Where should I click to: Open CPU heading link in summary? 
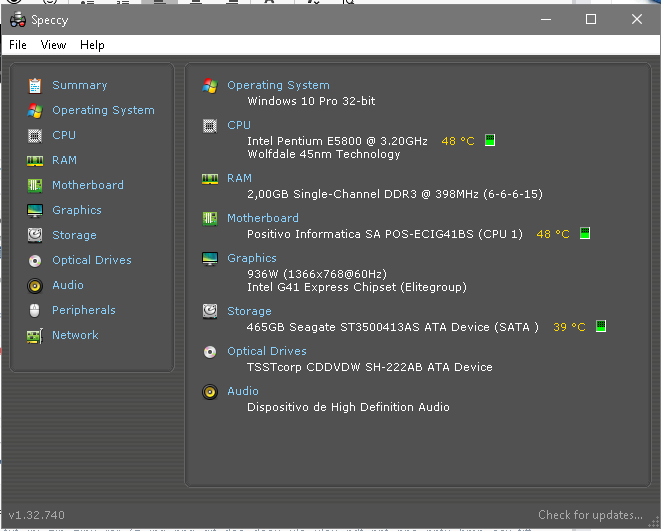[x=239, y=125]
